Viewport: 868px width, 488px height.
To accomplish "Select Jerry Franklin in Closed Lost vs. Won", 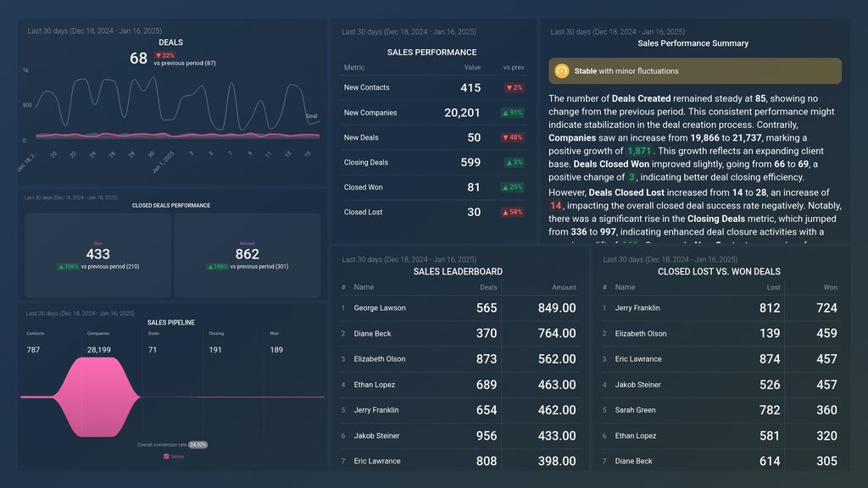I will (637, 308).
